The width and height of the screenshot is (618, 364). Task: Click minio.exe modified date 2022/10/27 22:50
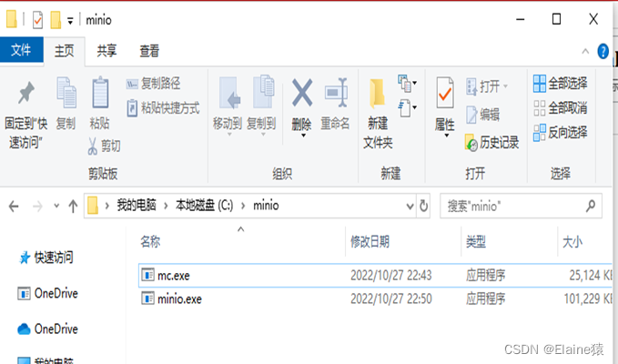[x=391, y=299]
